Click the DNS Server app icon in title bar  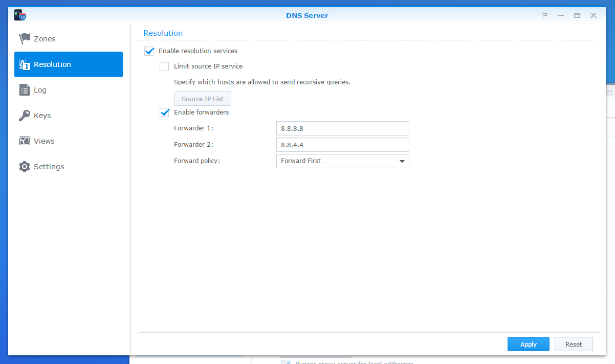pyautogui.click(x=20, y=15)
